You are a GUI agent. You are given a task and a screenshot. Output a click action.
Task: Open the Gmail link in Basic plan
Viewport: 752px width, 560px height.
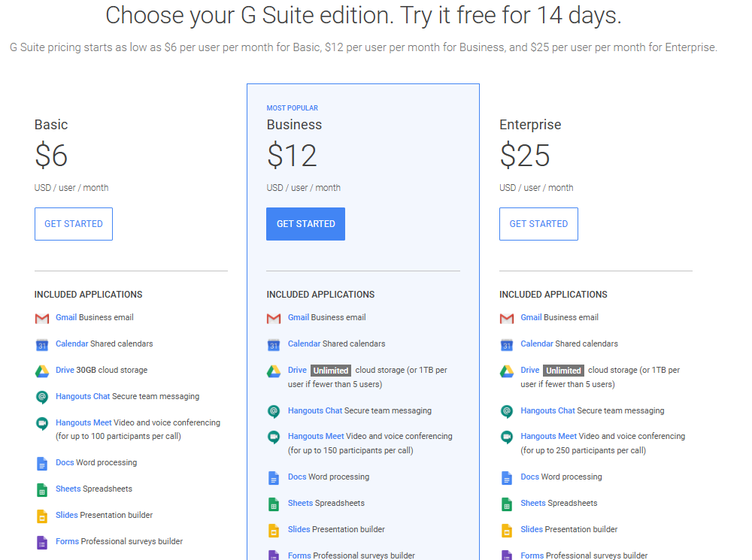(66, 317)
